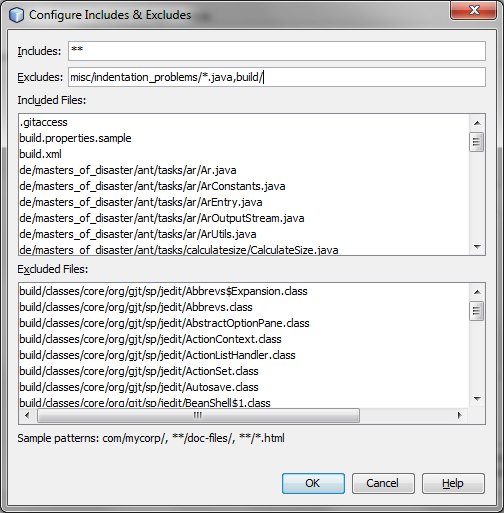Click the Excluded Files horizontal scroll right arrow
Viewport: 504px width, 513px height.
pyautogui.click(x=460, y=415)
